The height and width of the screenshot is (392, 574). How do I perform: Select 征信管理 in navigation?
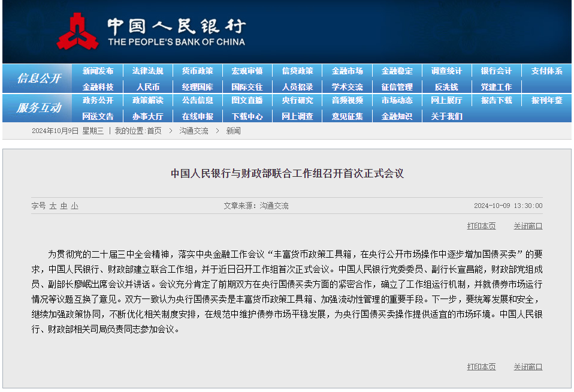coord(397,87)
